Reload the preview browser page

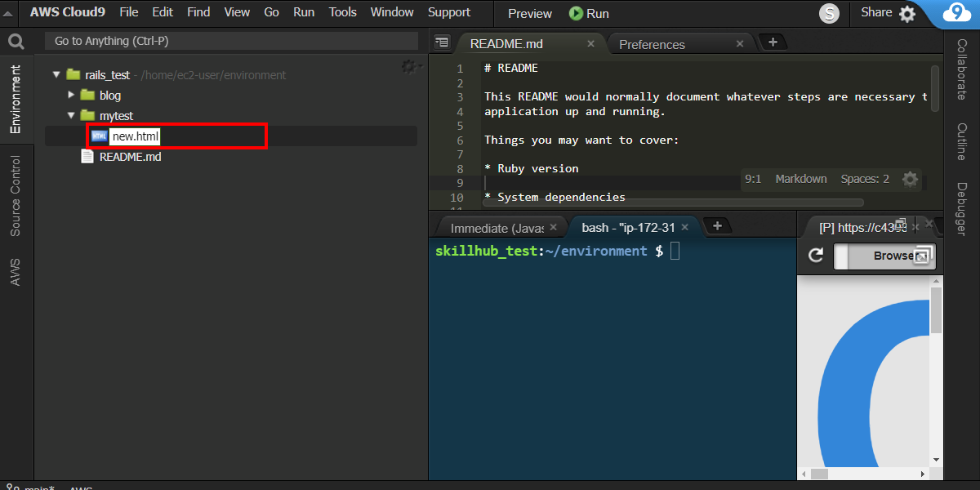815,256
